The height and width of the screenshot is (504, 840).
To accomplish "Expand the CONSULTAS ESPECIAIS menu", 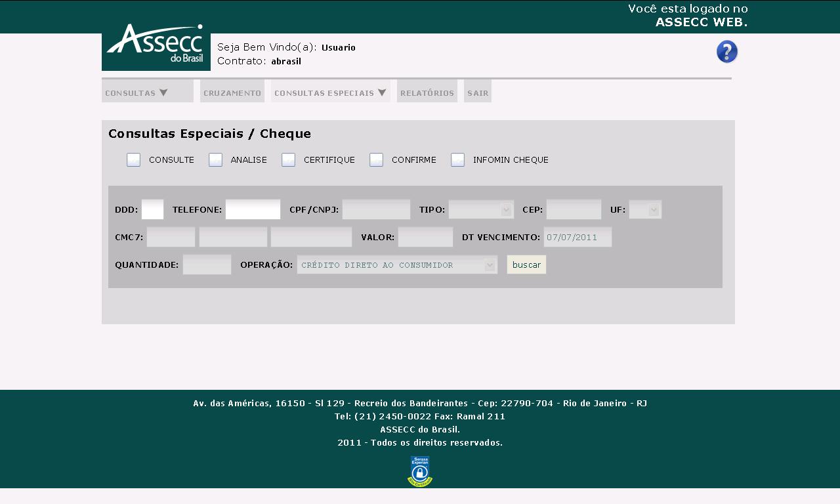I will [331, 91].
